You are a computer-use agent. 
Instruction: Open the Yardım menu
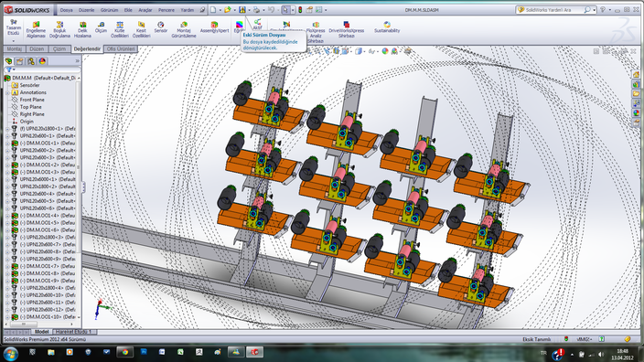188,10
